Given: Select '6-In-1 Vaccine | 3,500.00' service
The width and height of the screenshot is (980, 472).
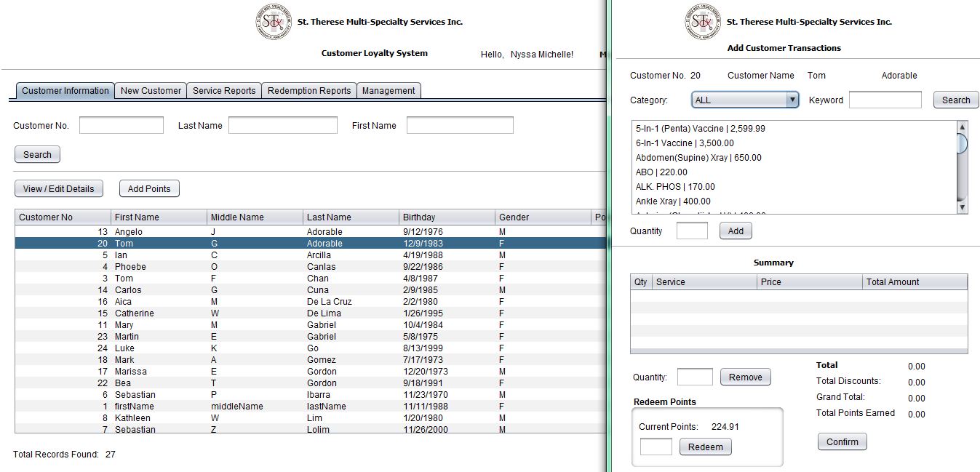Looking at the screenshot, I should click(x=794, y=143).
